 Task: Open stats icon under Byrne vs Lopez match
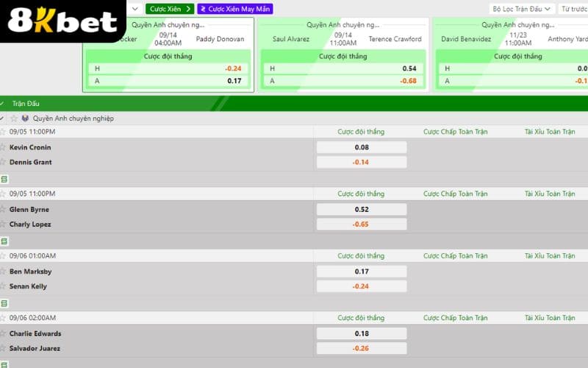coord(4,241)
